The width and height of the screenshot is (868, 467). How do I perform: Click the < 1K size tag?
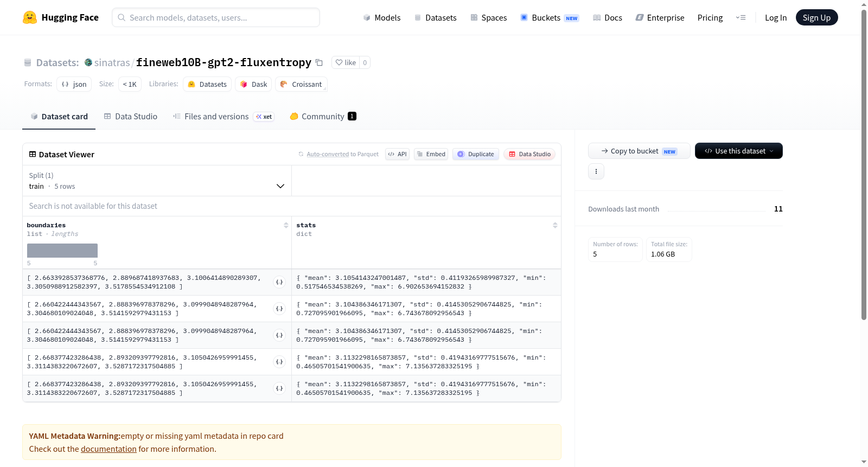[x=130, y=84]
